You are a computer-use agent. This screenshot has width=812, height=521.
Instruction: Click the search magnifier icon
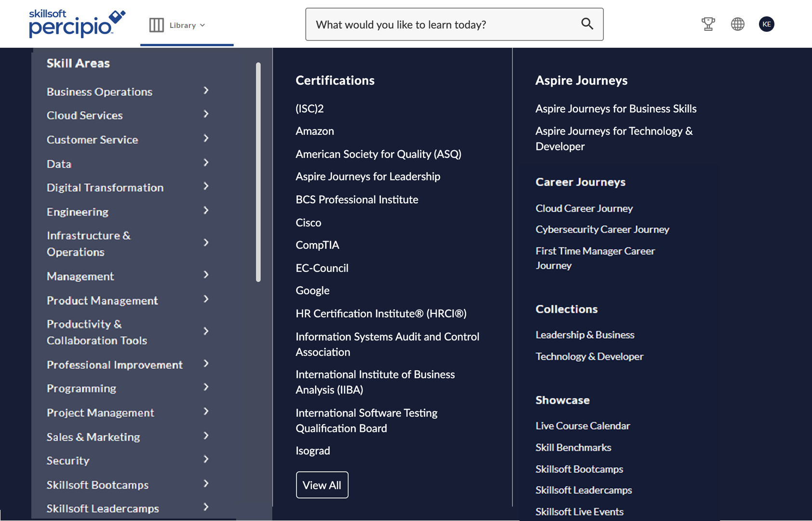click(x=587, y=24)
